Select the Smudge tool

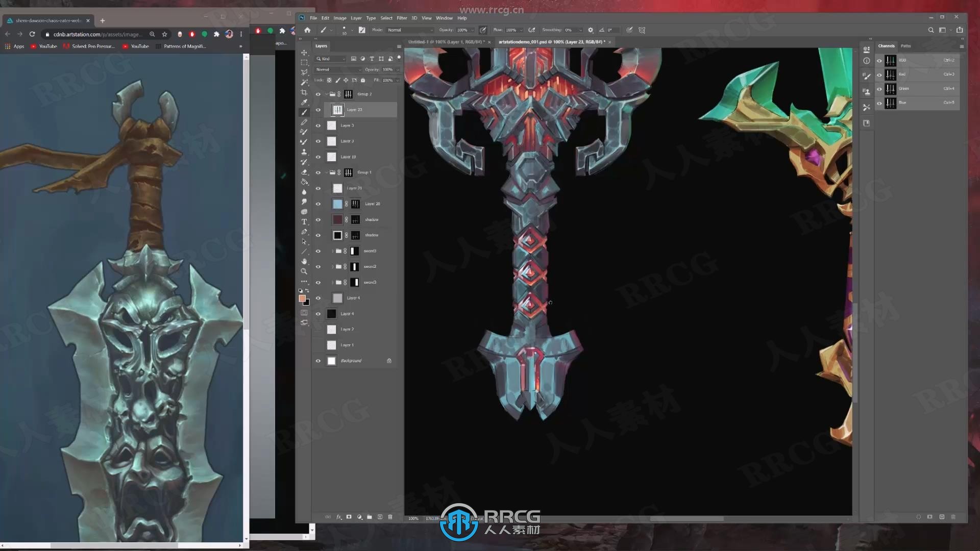coord(304,202)
